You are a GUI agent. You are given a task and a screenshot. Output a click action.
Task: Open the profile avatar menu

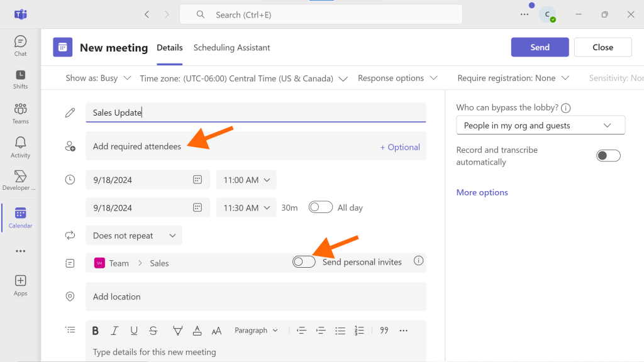(548, 14)
